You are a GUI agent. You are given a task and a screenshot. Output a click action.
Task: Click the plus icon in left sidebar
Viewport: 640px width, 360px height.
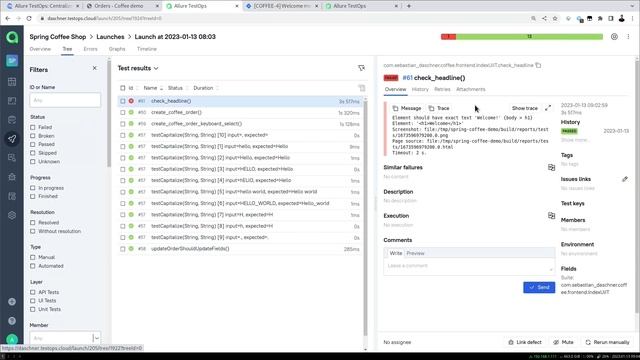(x=12, y=302)
